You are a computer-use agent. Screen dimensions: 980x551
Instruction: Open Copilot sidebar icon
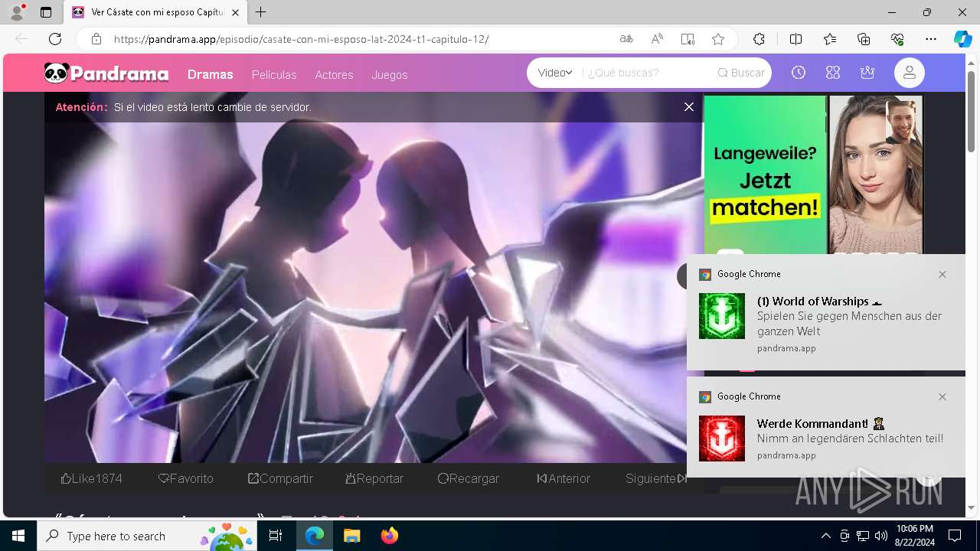pos(962,39)
